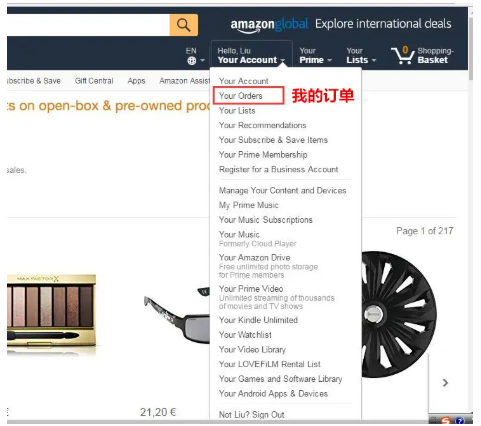Click Not Liu? Sign Out link
Image resolution: width=481 pixels, height=426 pixels.
tap(252, 415)
